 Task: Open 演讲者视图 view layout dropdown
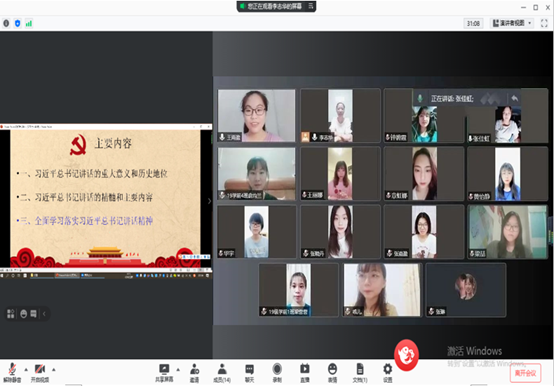[512, 23]
